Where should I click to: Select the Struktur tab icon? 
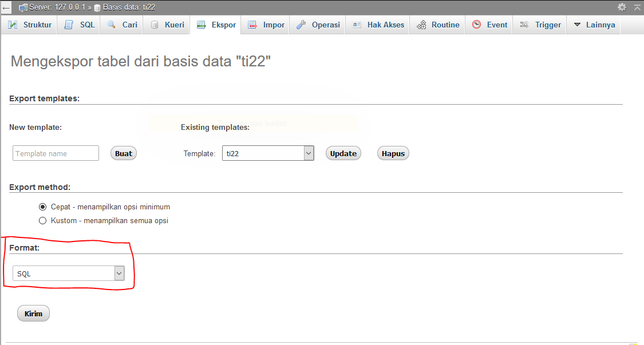click(x=12, y=25)
